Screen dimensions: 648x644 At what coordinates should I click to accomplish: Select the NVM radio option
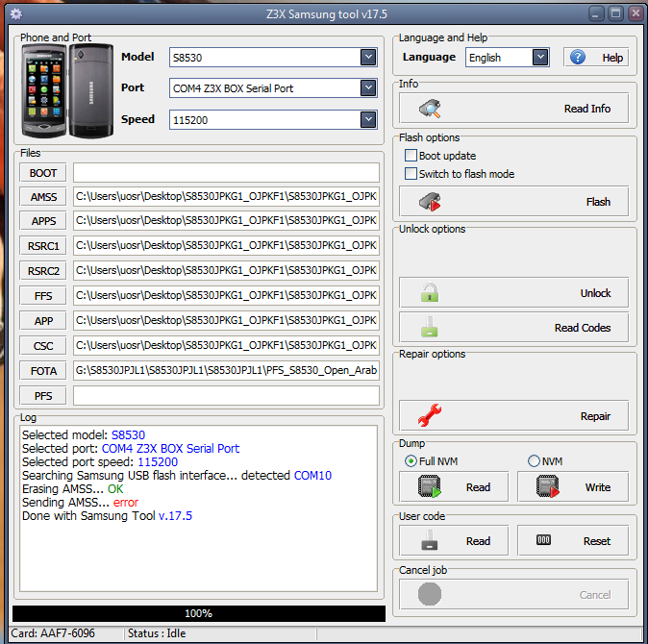(534, 460)
